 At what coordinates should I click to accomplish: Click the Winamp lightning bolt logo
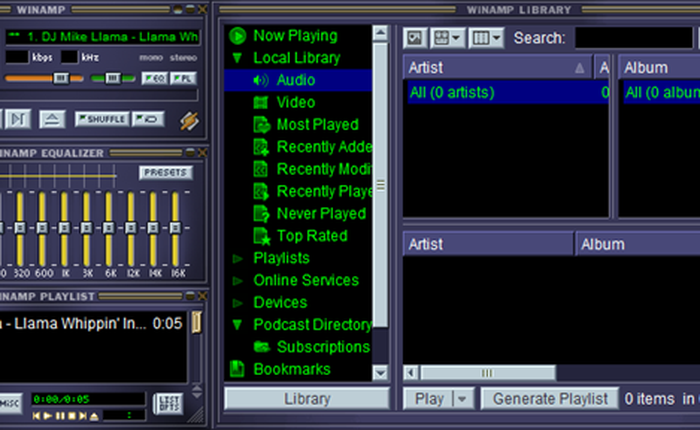click(189, 121)
